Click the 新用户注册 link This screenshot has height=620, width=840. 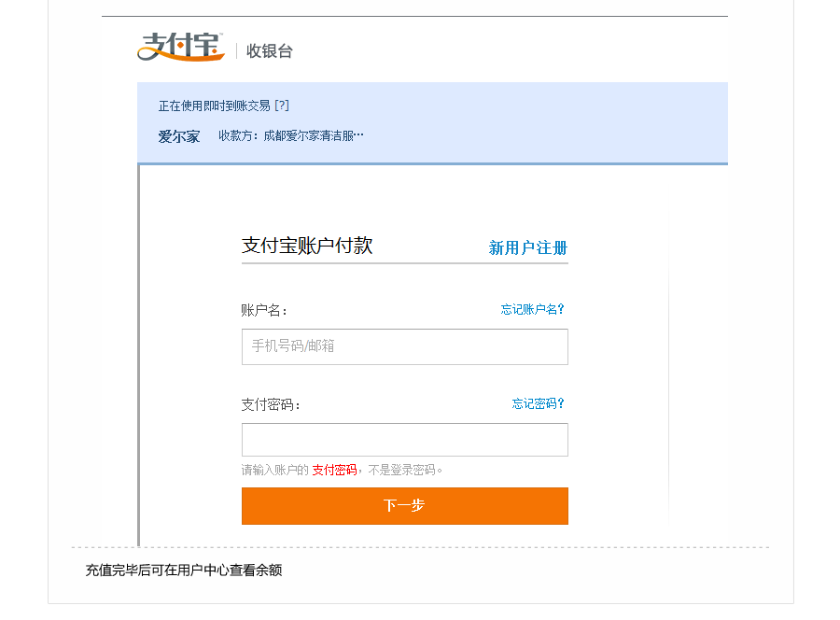click(x=527, y=247)
